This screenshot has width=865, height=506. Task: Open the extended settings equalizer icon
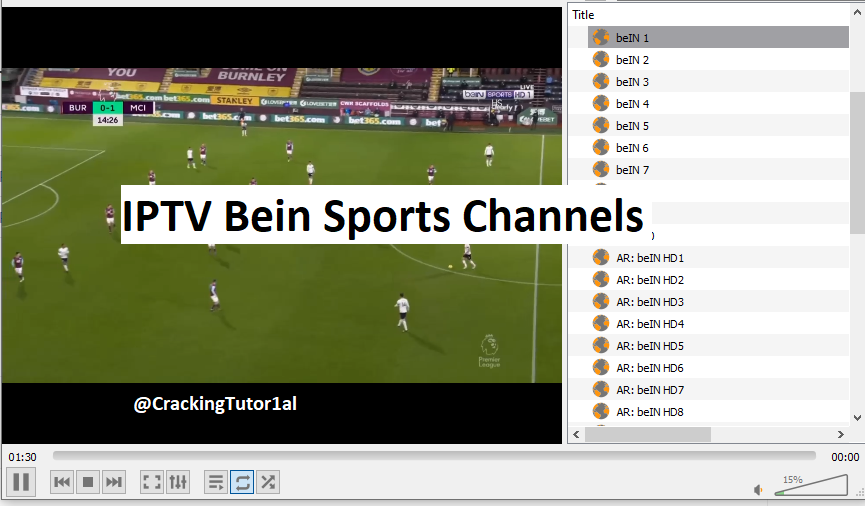[178, 482]
